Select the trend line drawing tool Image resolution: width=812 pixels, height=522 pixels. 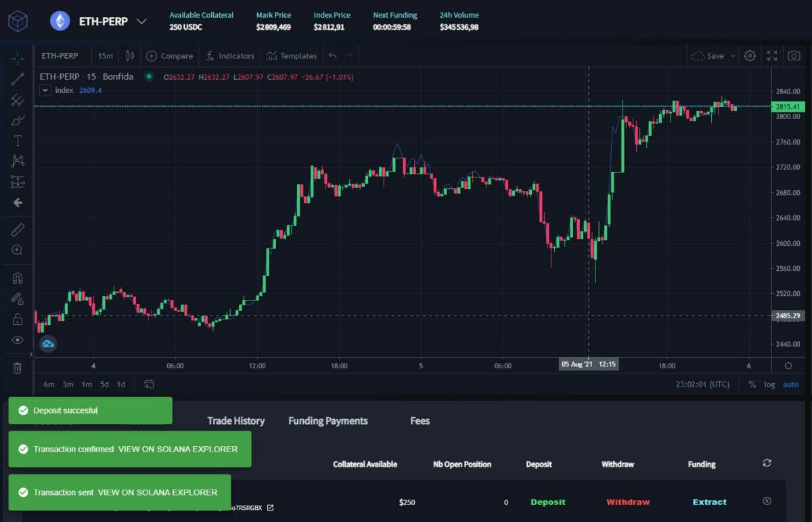point(18,79)
